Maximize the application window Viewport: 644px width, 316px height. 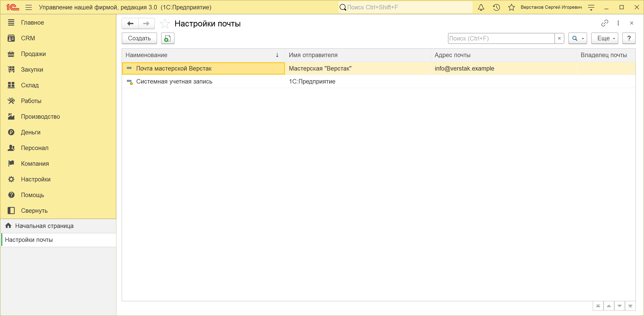point(622,7)
